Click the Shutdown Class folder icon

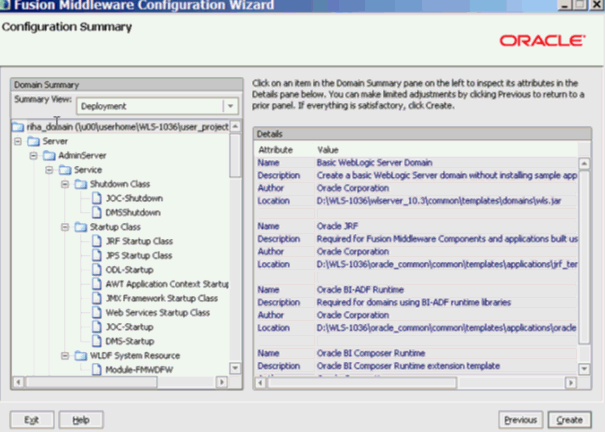[x=81, y=184]
